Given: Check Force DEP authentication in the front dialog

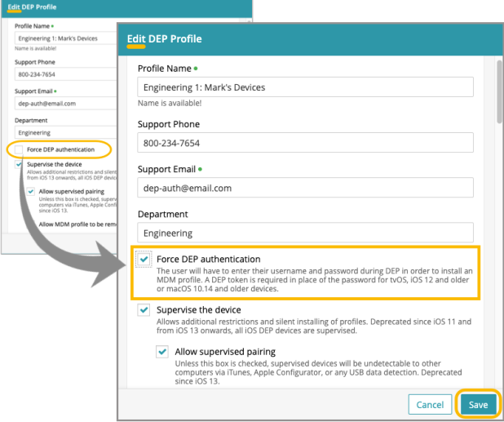Looking at the screenshot, I should point(144,259).
